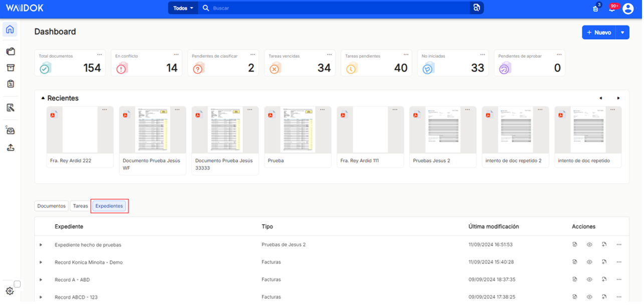Sort by Expediente column header
The height and width of the screenshot is (308, 644).
(69, 227)
